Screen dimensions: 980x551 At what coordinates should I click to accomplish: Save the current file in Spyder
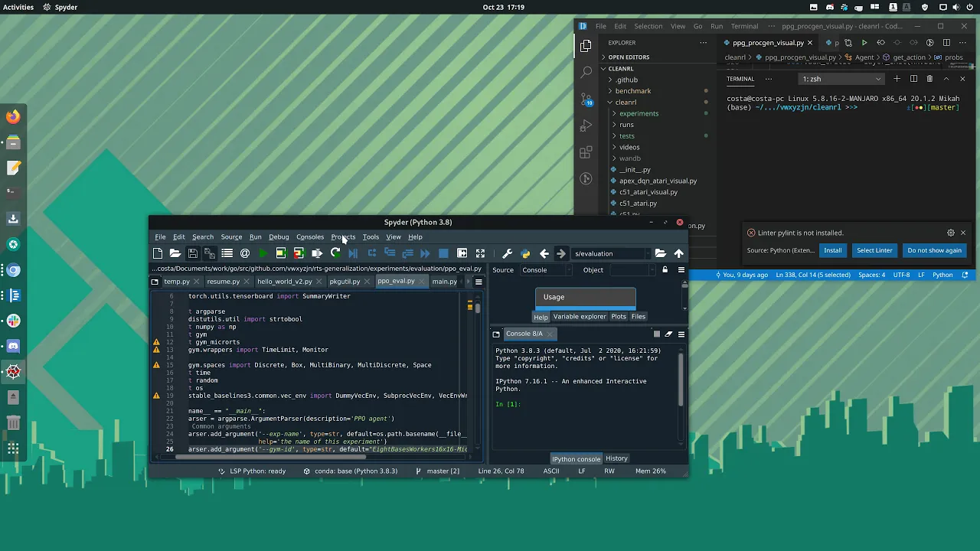pyautogui.click(x=193, y=253)
